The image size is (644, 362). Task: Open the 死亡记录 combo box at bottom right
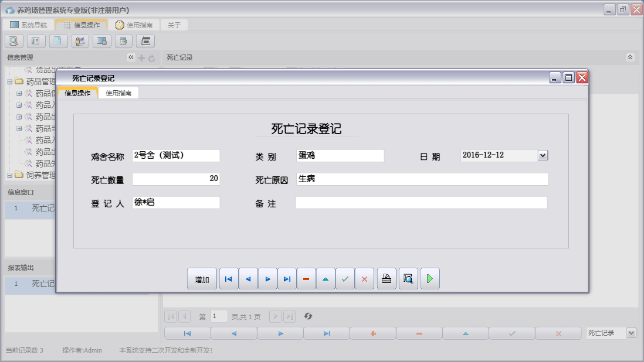[x=631, y=333]
